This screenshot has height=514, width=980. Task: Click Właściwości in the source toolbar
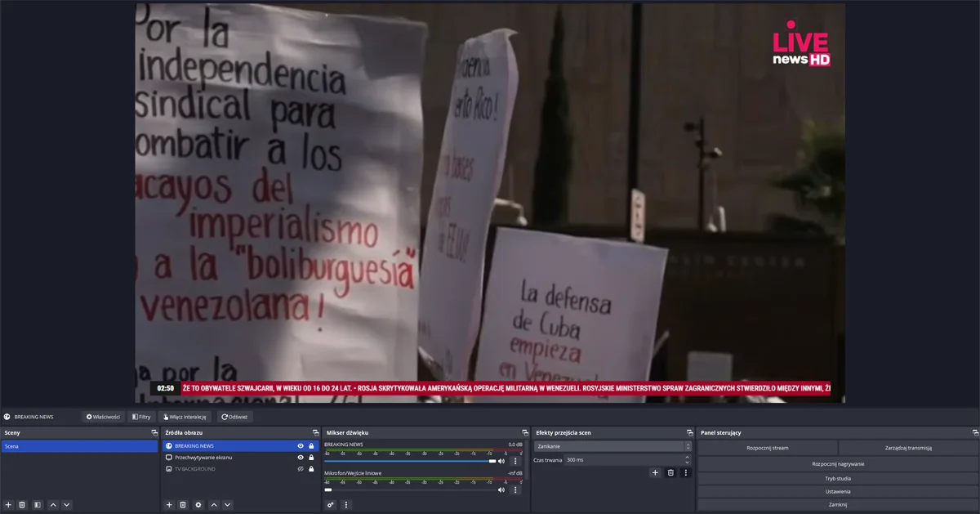coord(104,417)
